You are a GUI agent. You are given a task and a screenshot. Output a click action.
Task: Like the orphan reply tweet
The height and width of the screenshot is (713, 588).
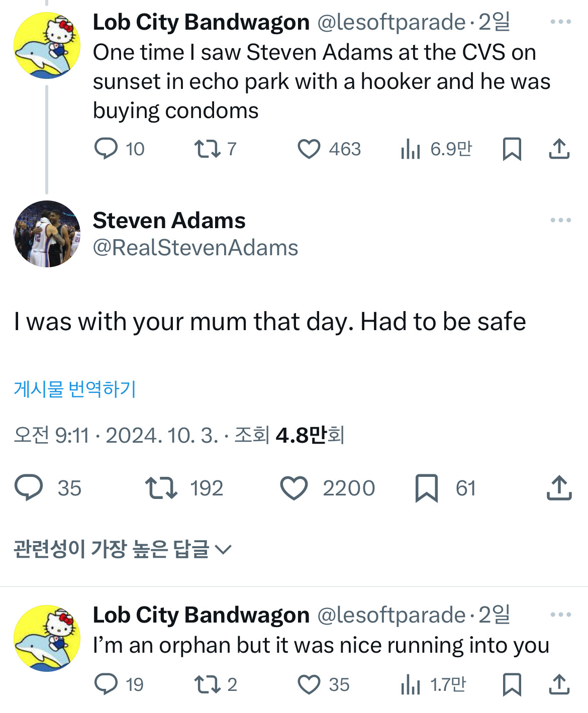coord(309,684)
